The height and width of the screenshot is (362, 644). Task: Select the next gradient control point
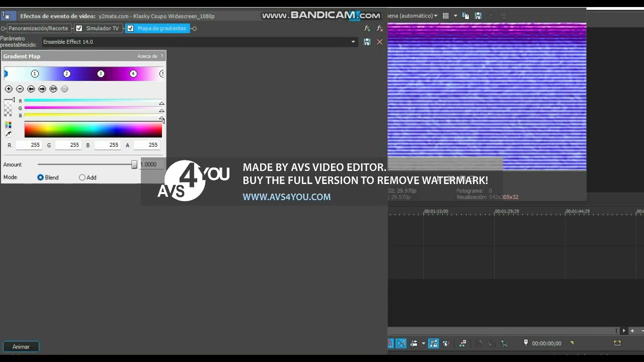click(42, 89)
